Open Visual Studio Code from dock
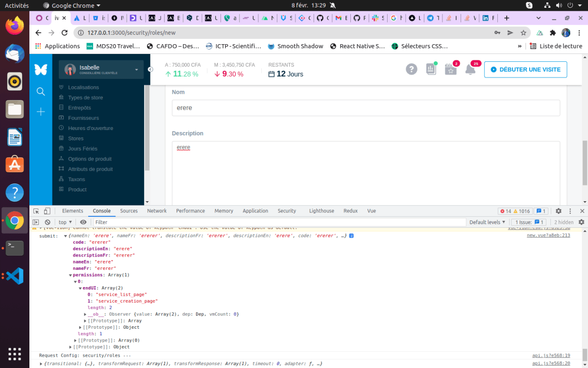This screenshot has height=368, width=588. pyautogui.click(x=15, y=276)
